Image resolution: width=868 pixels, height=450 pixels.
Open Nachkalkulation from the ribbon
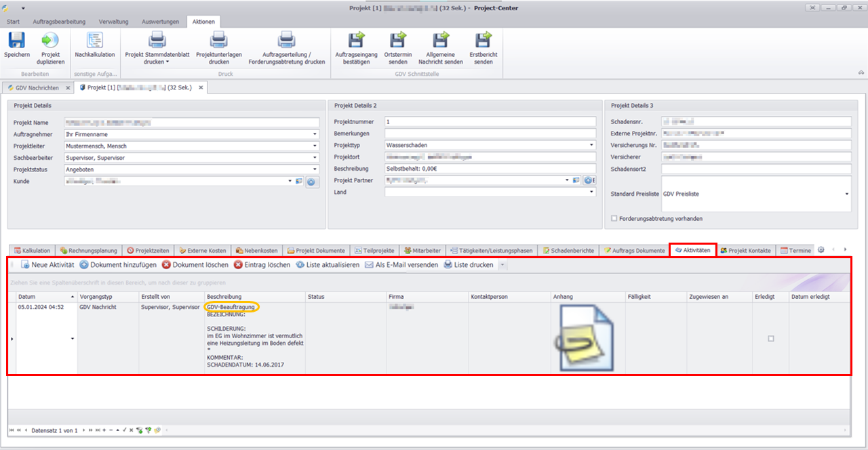pyautogui.click(x=94, y=41)
